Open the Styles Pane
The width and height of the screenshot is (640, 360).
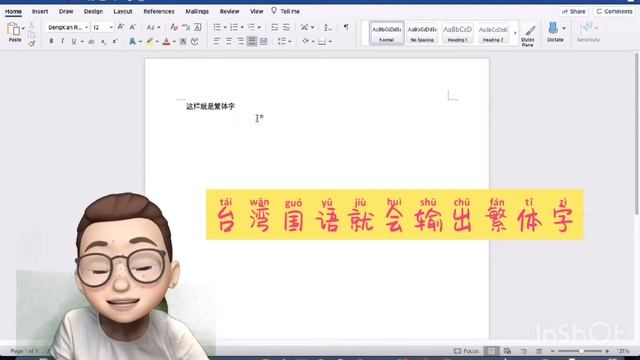[528, 35]
